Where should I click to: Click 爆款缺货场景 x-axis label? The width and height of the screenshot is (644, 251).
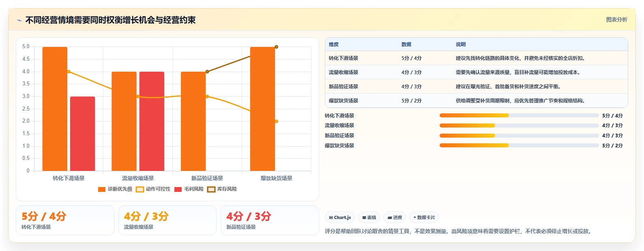click(x=276, y=178)
